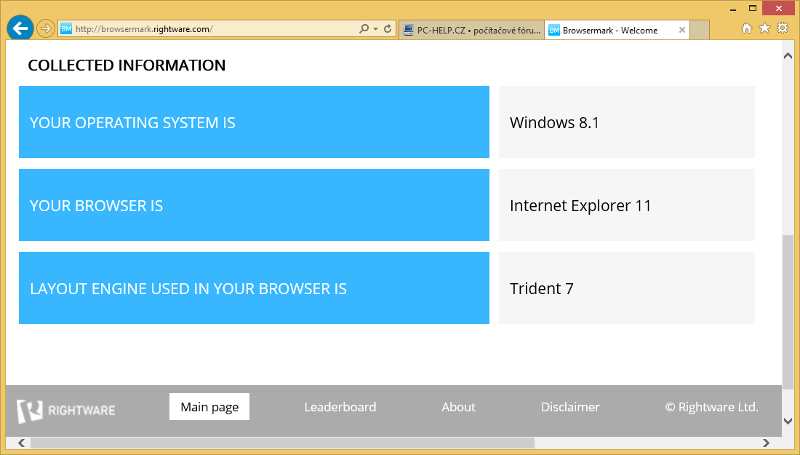Click the browser Forward arrow button
This screenshot has height=455, width=800.
click(46, 29)
